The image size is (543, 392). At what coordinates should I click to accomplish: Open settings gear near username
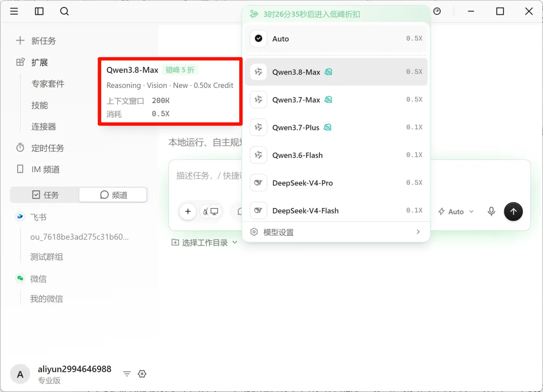tap(142, 373)
